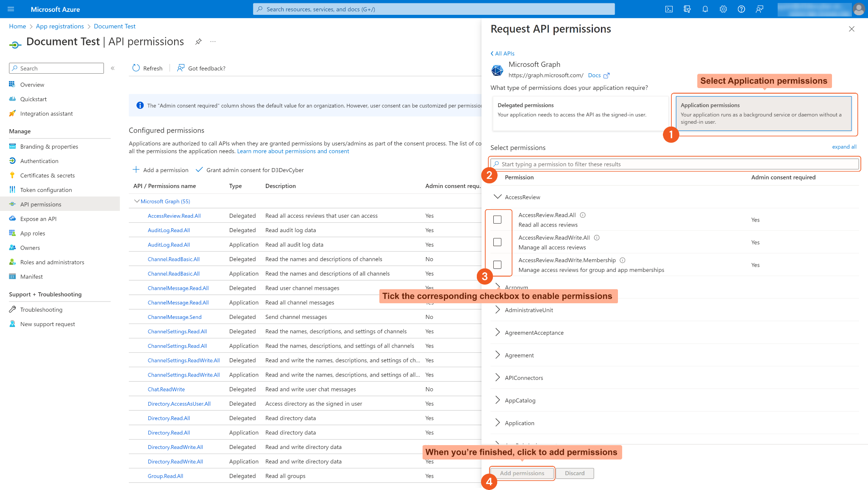
Task: Click the help question mark icon
Action: [x=741, y=9]
